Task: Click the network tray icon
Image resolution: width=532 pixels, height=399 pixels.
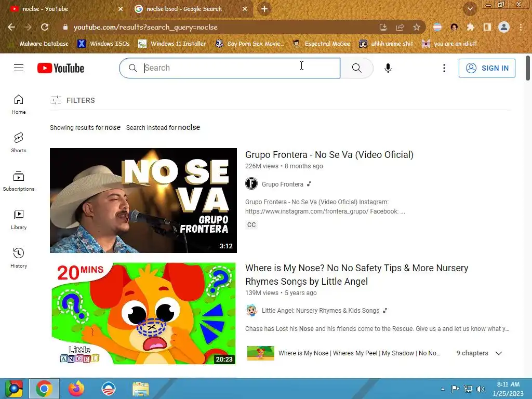Action: pos(468,389)
